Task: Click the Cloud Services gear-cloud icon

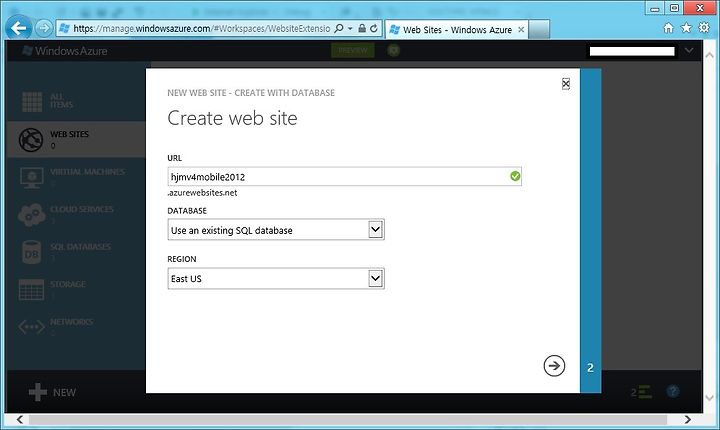Action: pyautogui.click(x=32, y=215)
